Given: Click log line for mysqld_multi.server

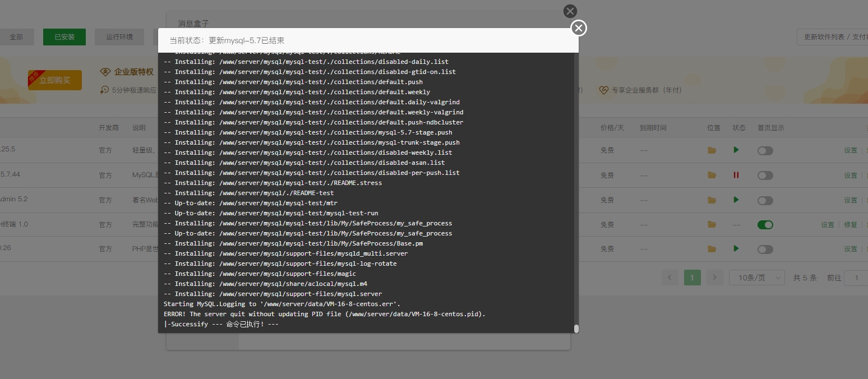Looking at the screenshot, I should click(286, 253).
